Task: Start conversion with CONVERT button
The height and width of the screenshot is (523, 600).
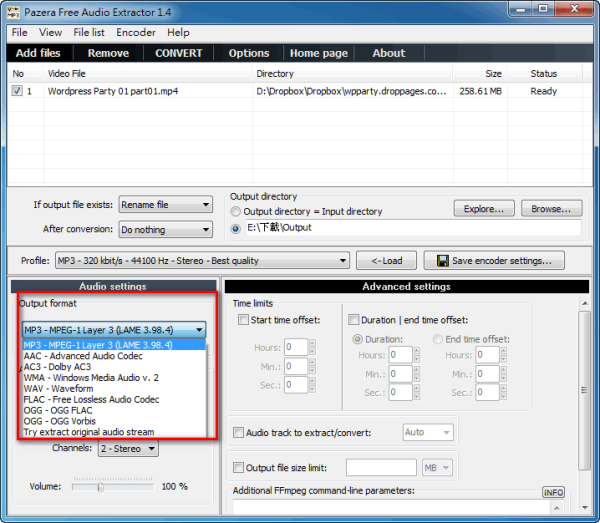Action: (x=179, y=53)
